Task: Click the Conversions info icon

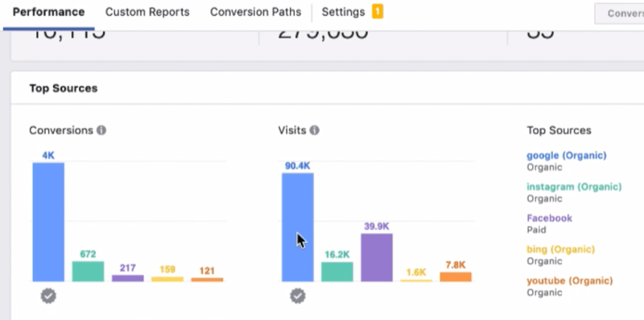Action: click(101, 130)
